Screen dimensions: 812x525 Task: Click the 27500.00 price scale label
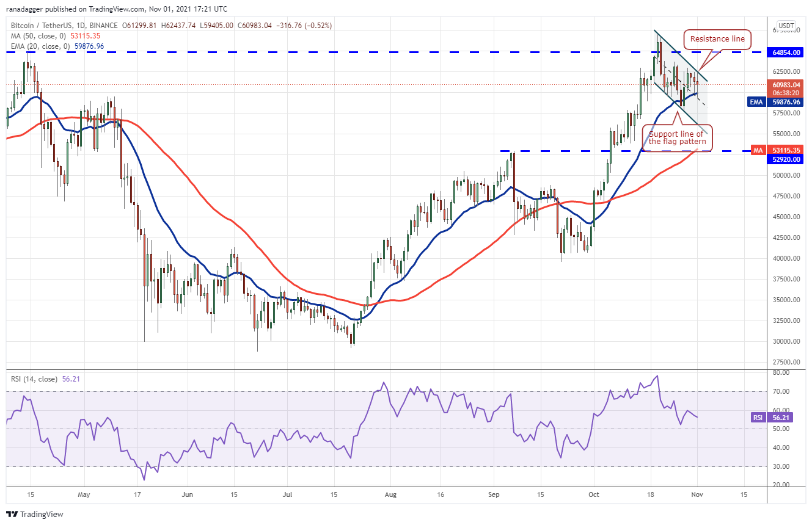click(786, 362)
